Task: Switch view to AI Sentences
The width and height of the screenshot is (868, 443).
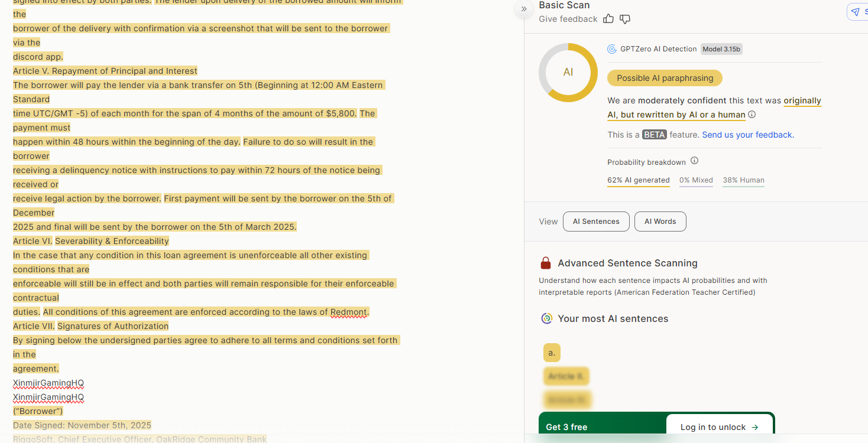Action: (596, 221)
